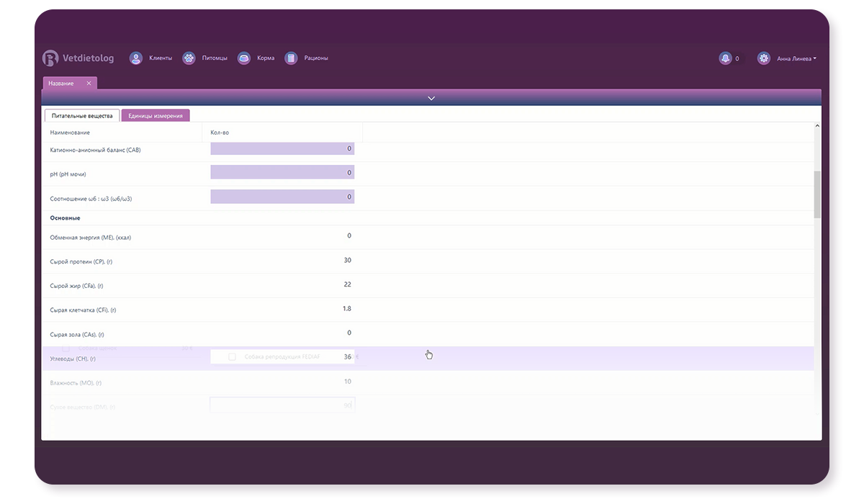Viewport: 864px width, 504px height.
Task: Open the Анна Линева user dropdown
Action: 796,59
